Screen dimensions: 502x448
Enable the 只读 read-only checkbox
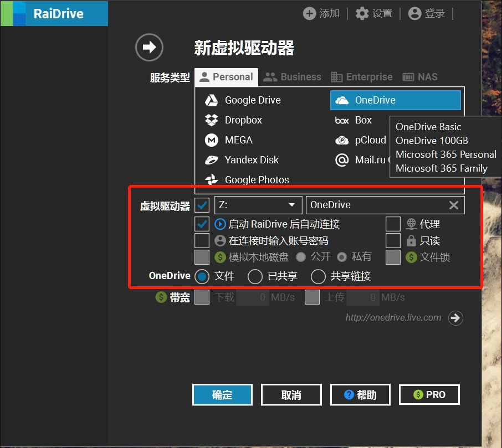coord(393,240)
